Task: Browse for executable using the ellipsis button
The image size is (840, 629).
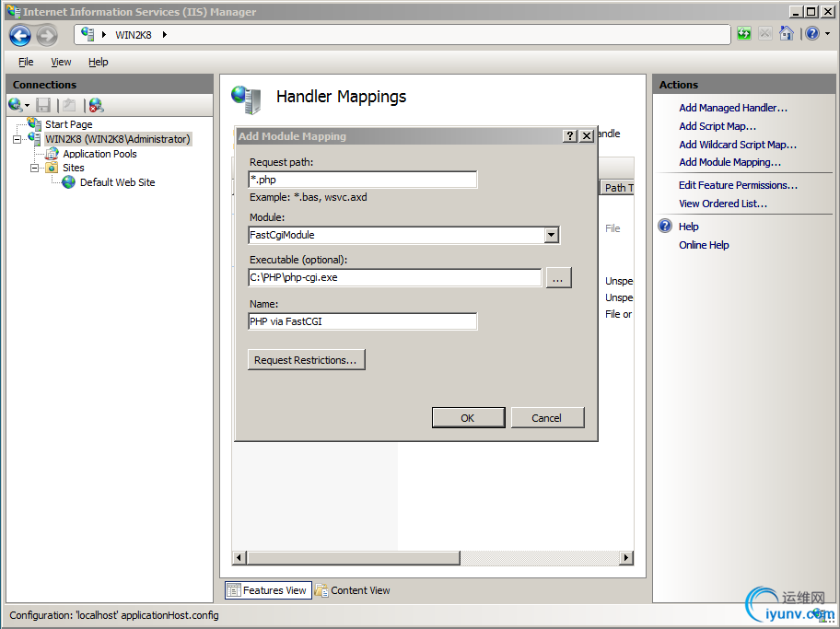Action: 558,278
